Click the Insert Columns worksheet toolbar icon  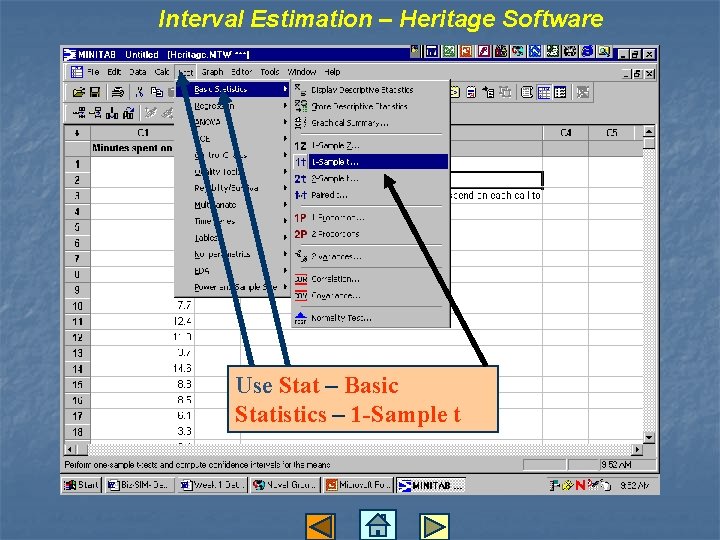[x=112, y=112]
